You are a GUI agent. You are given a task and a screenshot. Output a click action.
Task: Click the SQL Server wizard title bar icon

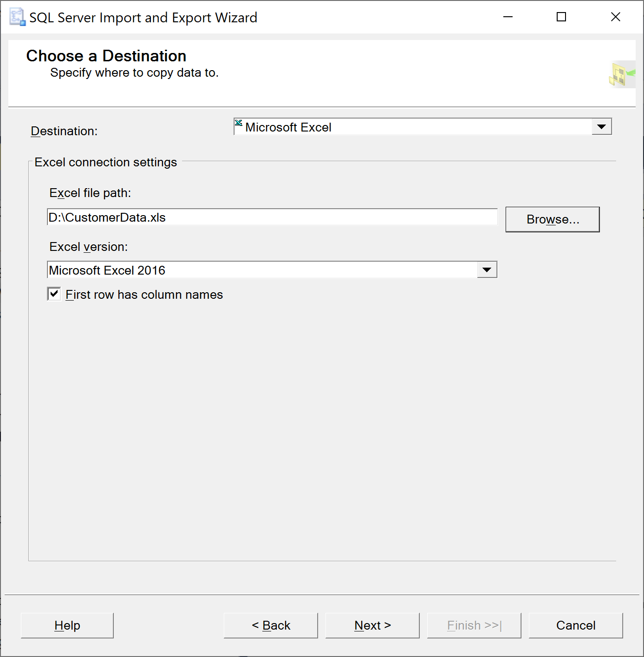(17, 17)
